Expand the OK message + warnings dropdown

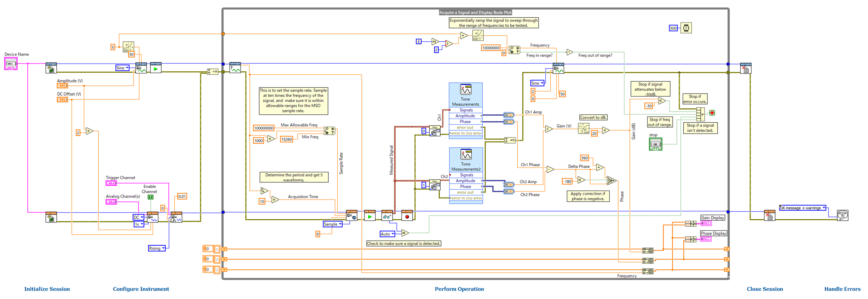tap(802, 208)
